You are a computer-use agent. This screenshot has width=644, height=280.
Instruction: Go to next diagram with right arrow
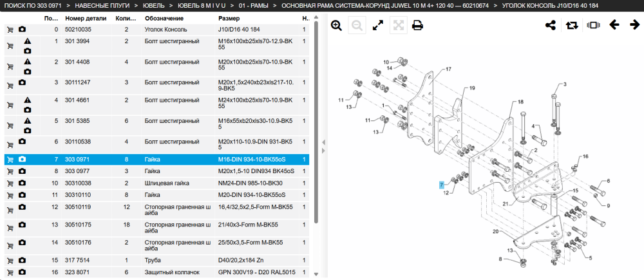(634, 25)
